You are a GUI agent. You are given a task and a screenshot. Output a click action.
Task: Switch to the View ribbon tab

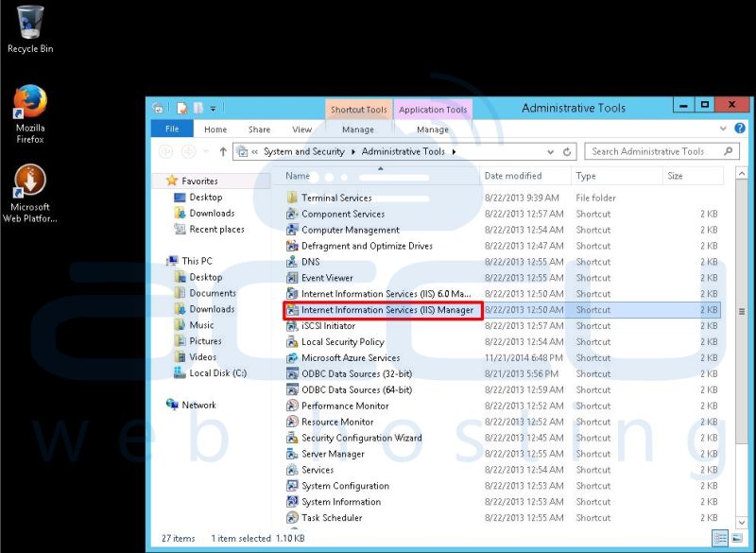click(301, 130)
